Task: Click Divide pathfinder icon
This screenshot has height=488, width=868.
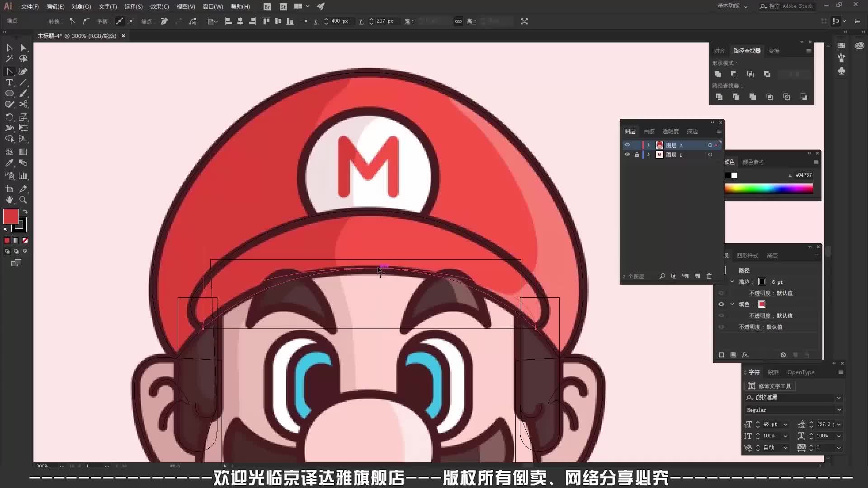Action: [x=719, y=97]
